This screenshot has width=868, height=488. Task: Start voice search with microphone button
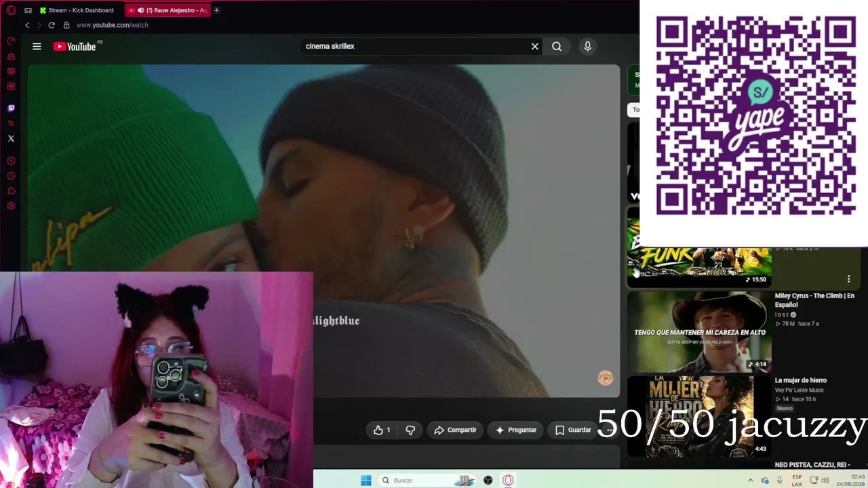[587, 46]
